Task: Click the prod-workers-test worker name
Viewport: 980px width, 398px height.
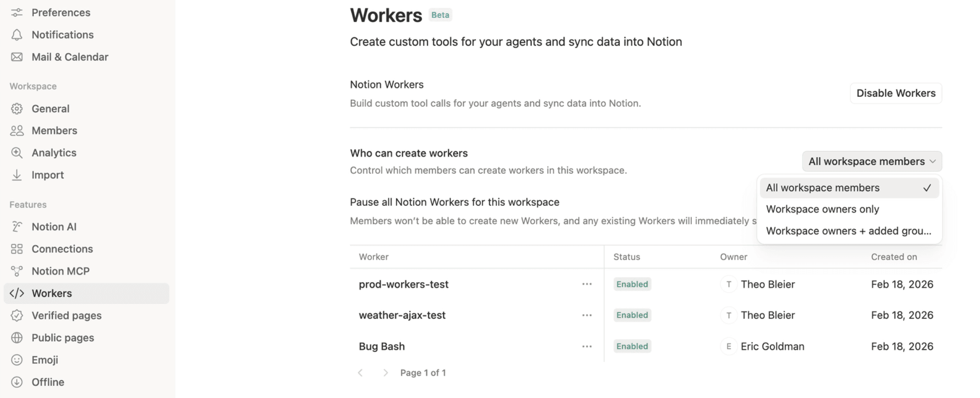Action: tap(403, 284)
